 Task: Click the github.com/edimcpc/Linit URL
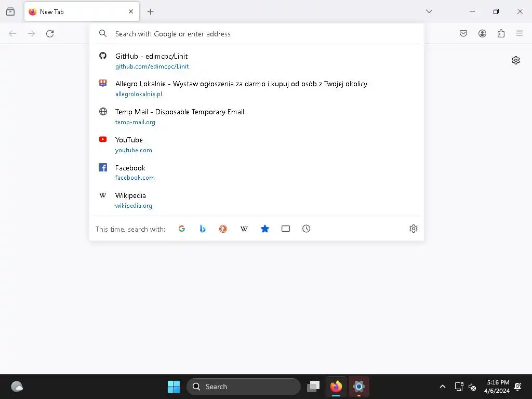pyautogui.click(x=152, y=66)
